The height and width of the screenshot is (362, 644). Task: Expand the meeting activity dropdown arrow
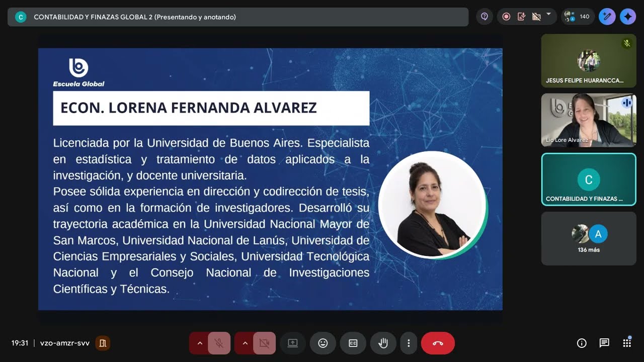click(548, 15)
